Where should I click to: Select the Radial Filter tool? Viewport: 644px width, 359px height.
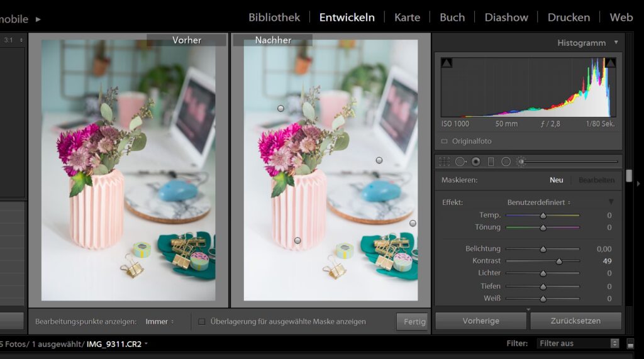(x=506, y=162)
